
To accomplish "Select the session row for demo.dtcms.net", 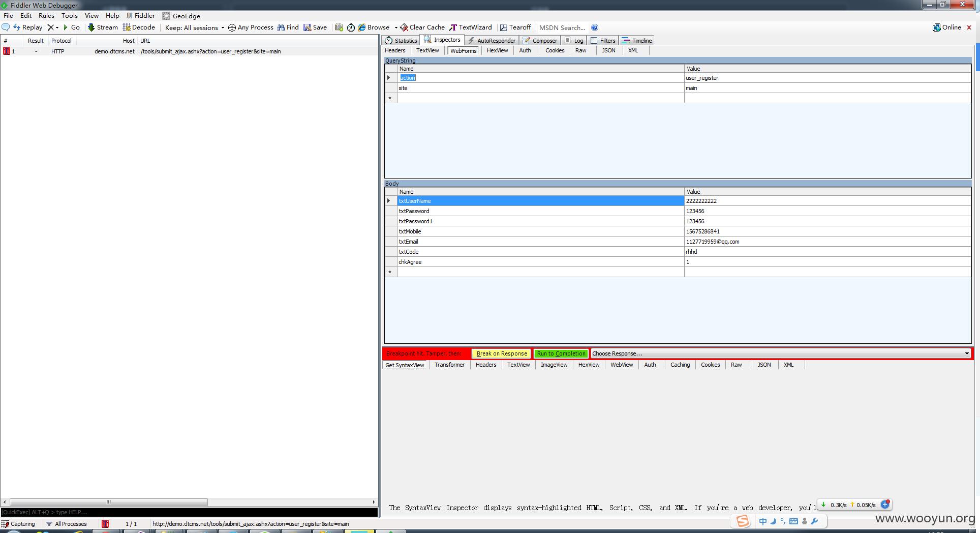I will coord(189,51).
